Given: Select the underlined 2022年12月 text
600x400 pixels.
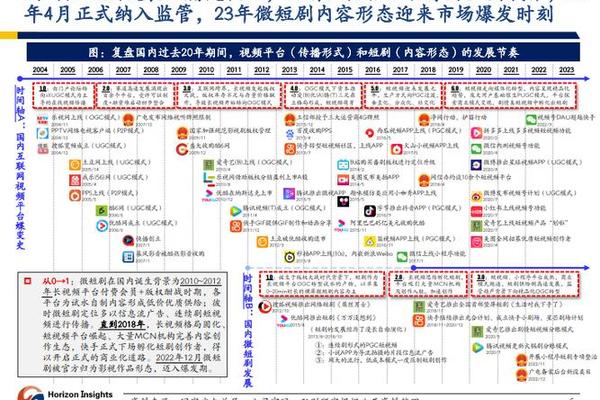Looking at the screenshot, I should coord(178,358).
